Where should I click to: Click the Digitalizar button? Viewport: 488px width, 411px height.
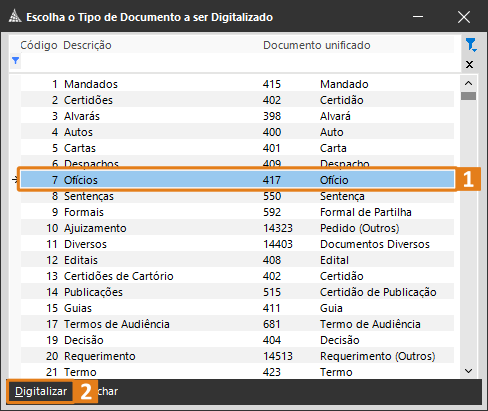coord(41,391)
